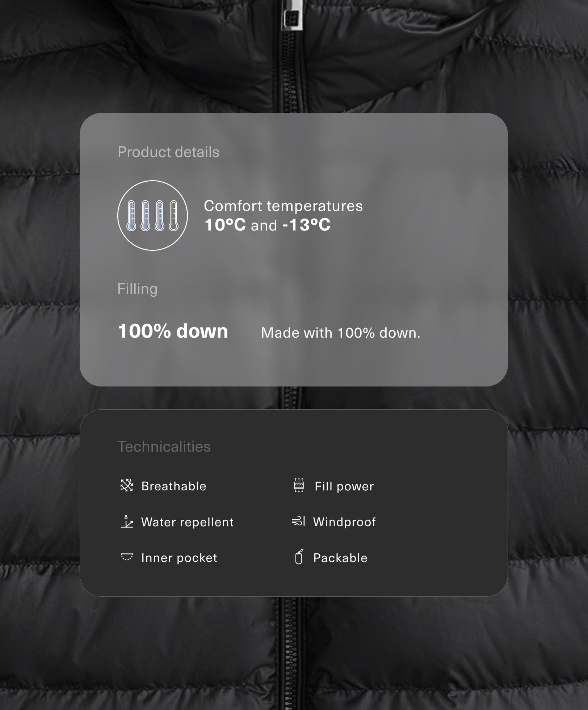Click the Windproof text
The width and height of the screenshot is (588, 710).
tap(344, 522)
